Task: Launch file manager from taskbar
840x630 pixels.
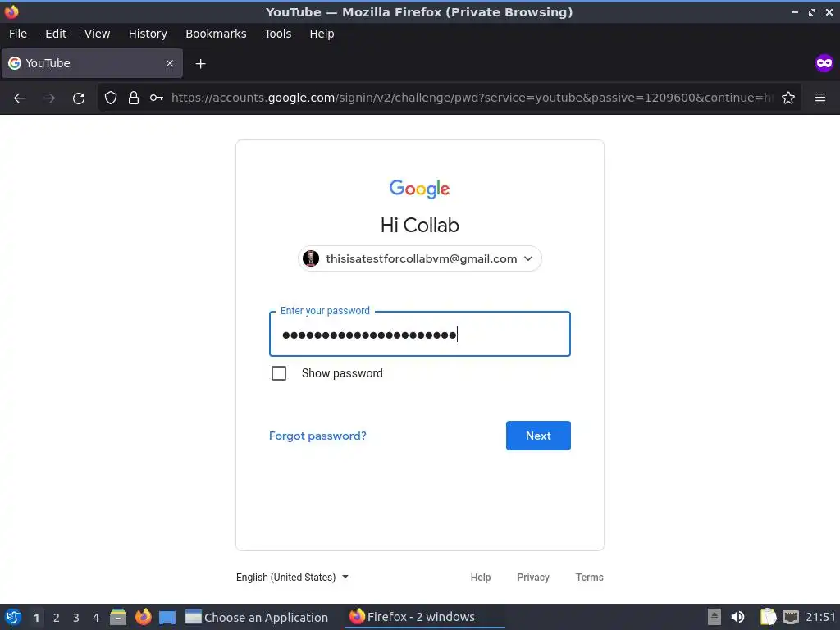Action: pos(118,617)
